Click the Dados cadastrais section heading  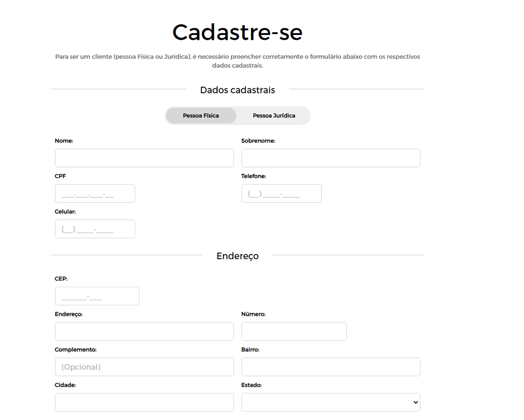[237, 90]
